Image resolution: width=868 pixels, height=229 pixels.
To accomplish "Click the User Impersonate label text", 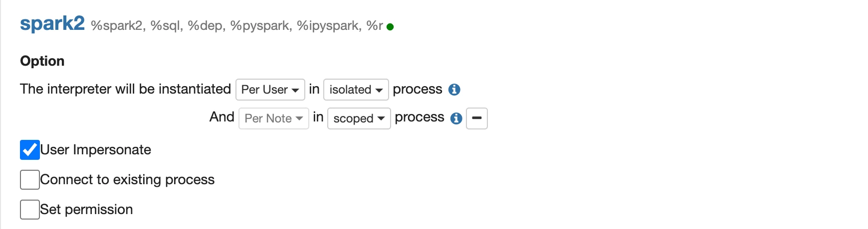I will tap(96, 150).
